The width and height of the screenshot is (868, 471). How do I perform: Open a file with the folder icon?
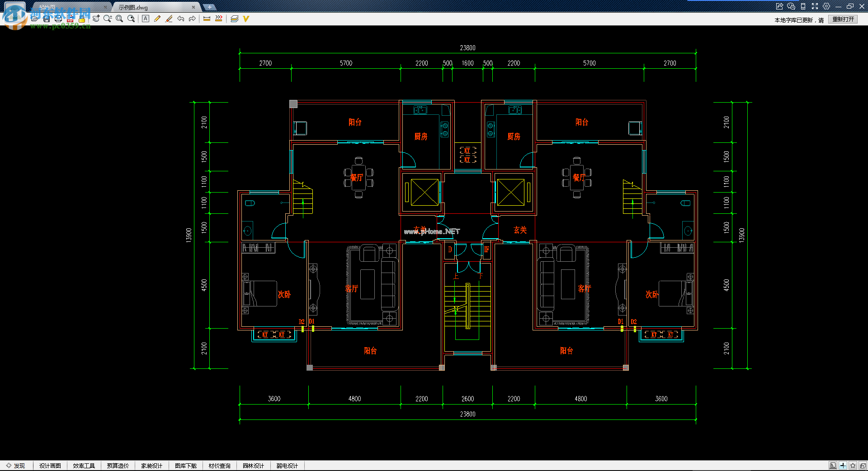tap(35, 19)
